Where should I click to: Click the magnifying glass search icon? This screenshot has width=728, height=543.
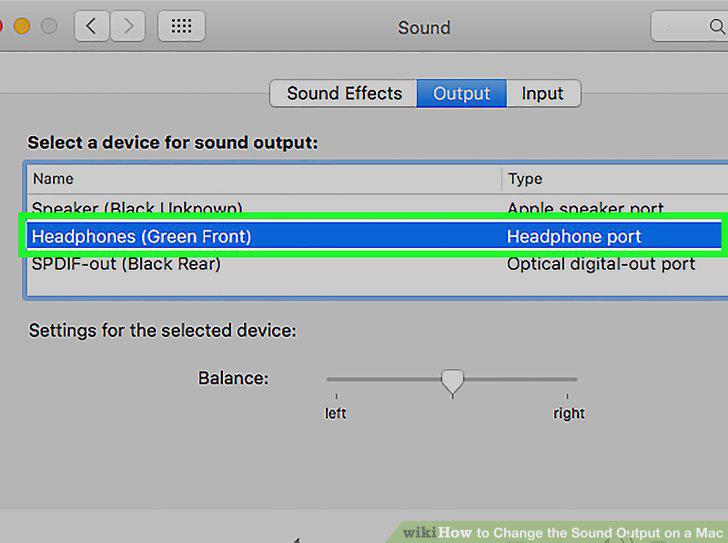tap(717, 26)
